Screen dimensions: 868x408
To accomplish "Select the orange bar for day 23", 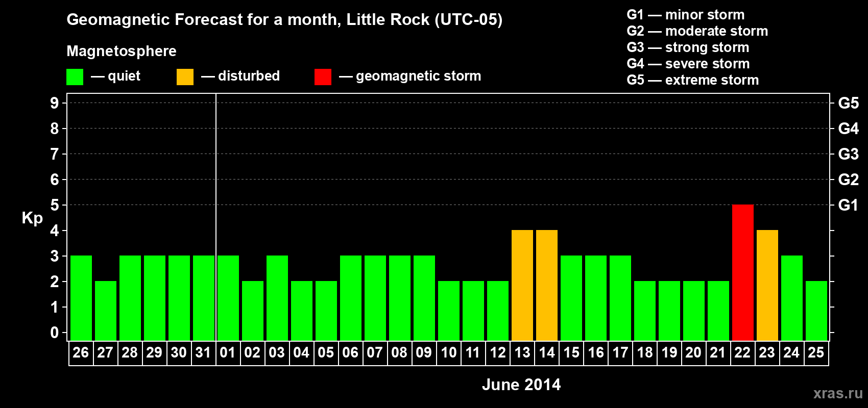I will tap(767, 285).
